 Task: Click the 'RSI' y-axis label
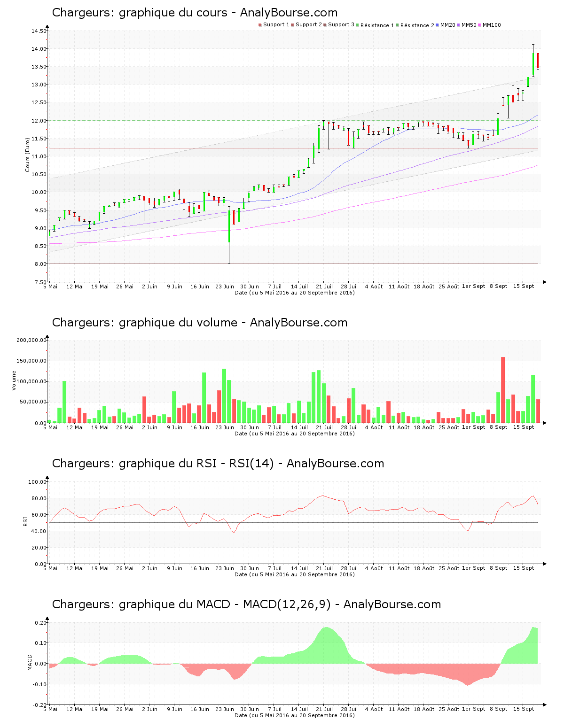(26, 521)
